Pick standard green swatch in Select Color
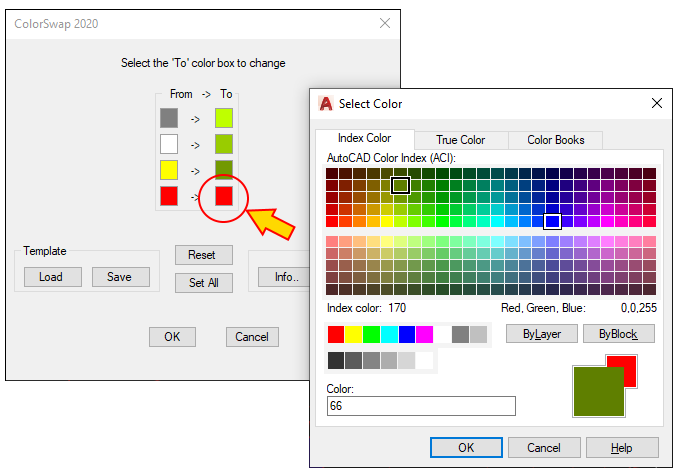This screenshot has height=474, width=678. pos(371,335)
